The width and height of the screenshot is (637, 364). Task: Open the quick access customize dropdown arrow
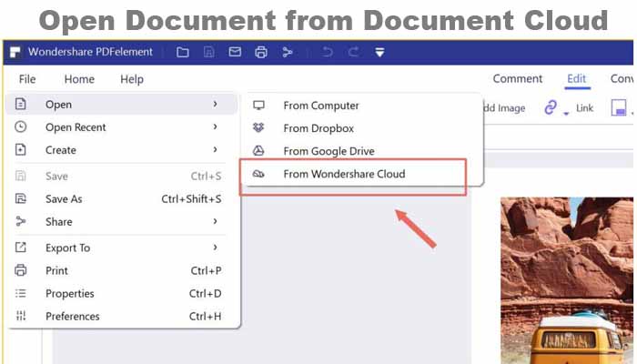coord(379,52)
